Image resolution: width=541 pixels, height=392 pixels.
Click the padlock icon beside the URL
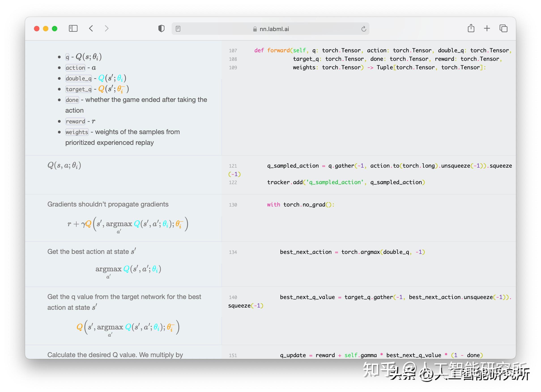coord(255,29)
